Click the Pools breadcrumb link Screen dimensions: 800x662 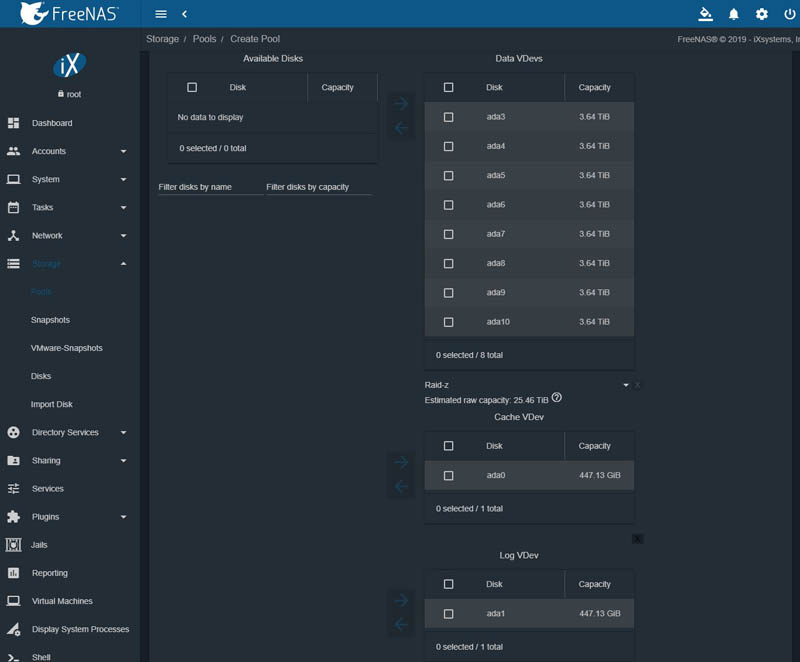(204, 39)
